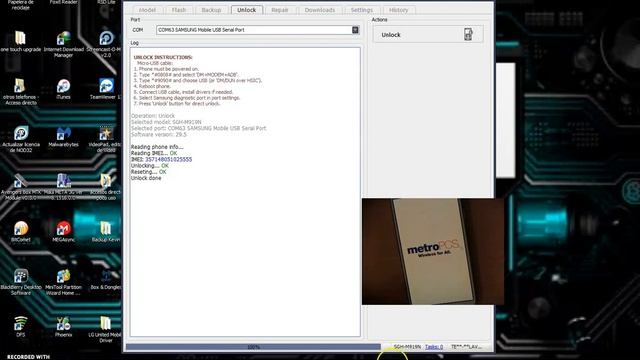This screenshot has height=360, width=640.
Task: Click the 100% progress bar
Action: point(253,347)
